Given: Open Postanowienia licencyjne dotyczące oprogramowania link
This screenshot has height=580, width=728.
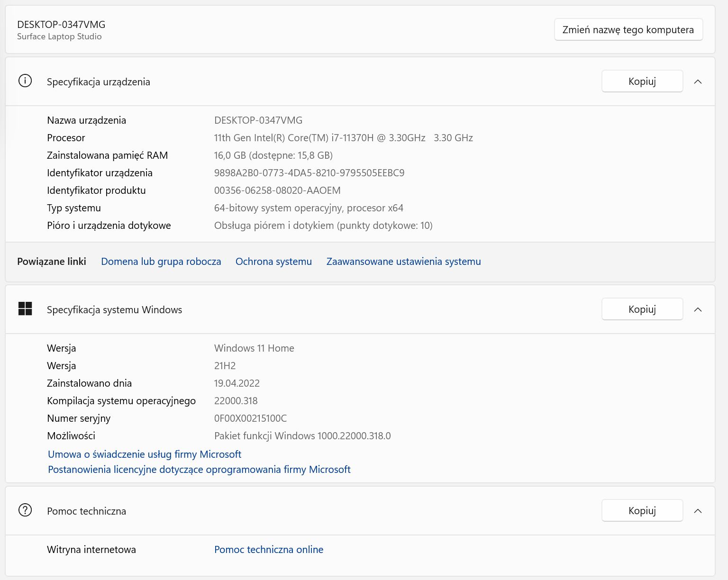Looking at the screenshot, I should click(x=199, y=470).
